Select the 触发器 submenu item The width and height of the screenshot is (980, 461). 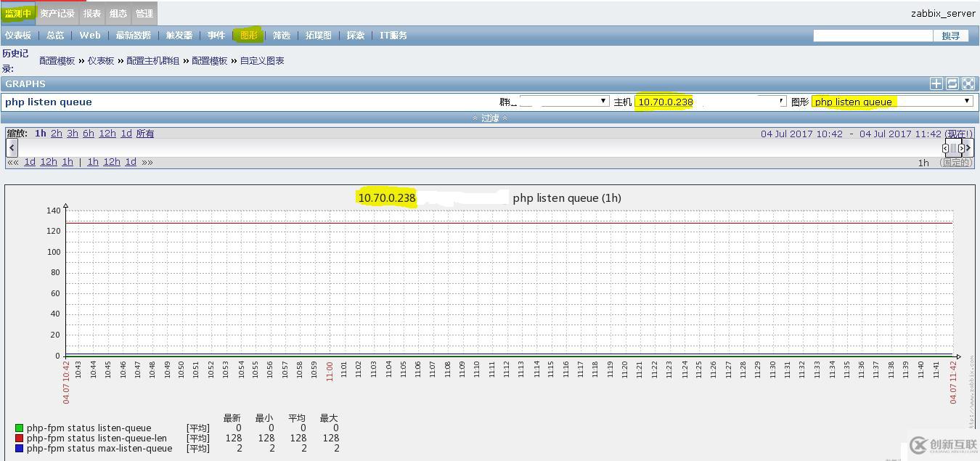pos(179,35)
